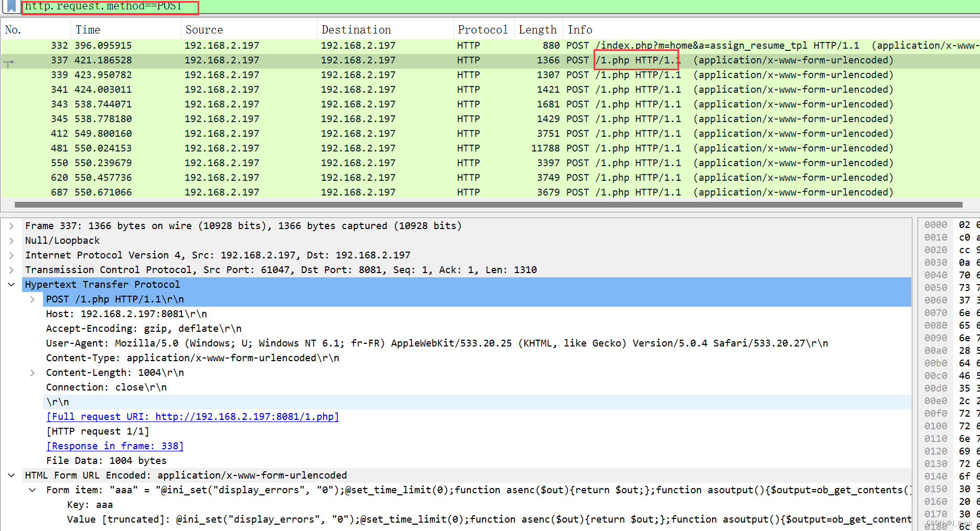Follow the Response in frame 338 link
Viewport: 980px width, 531px height.
coord(114,446)
